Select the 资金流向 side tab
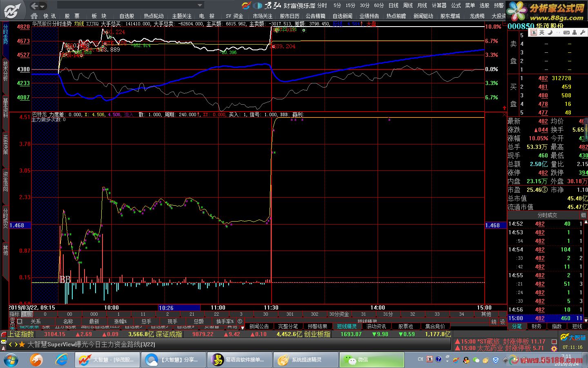This screenshot has height=368, width=588. (5, 181)
